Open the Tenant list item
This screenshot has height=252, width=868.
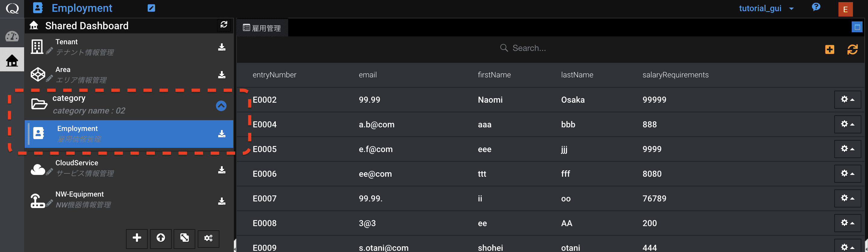coord(129,47)
